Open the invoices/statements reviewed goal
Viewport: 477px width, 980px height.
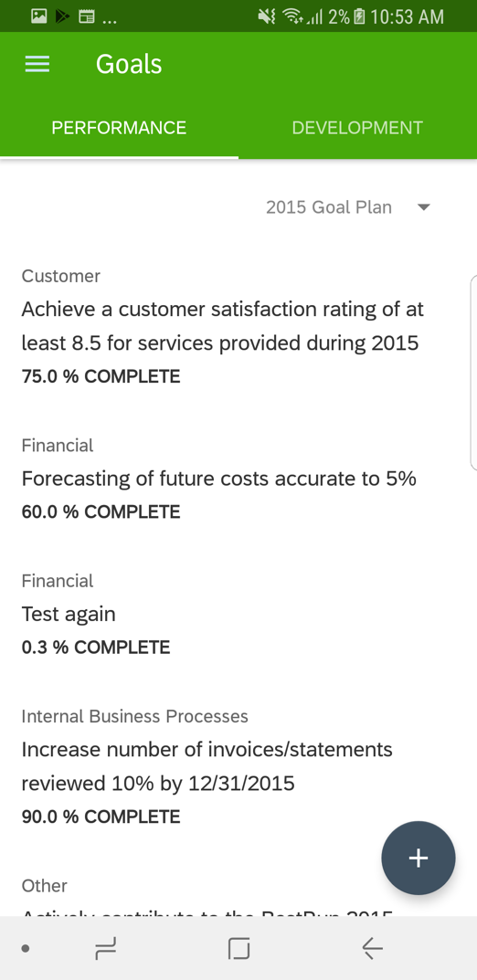click(207, 765)
